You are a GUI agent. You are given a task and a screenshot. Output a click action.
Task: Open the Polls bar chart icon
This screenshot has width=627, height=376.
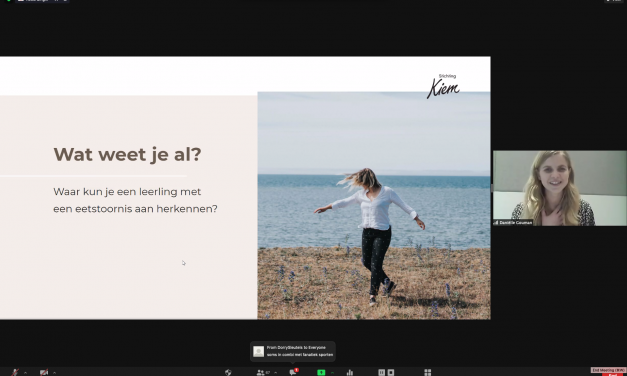pos(349,372)
